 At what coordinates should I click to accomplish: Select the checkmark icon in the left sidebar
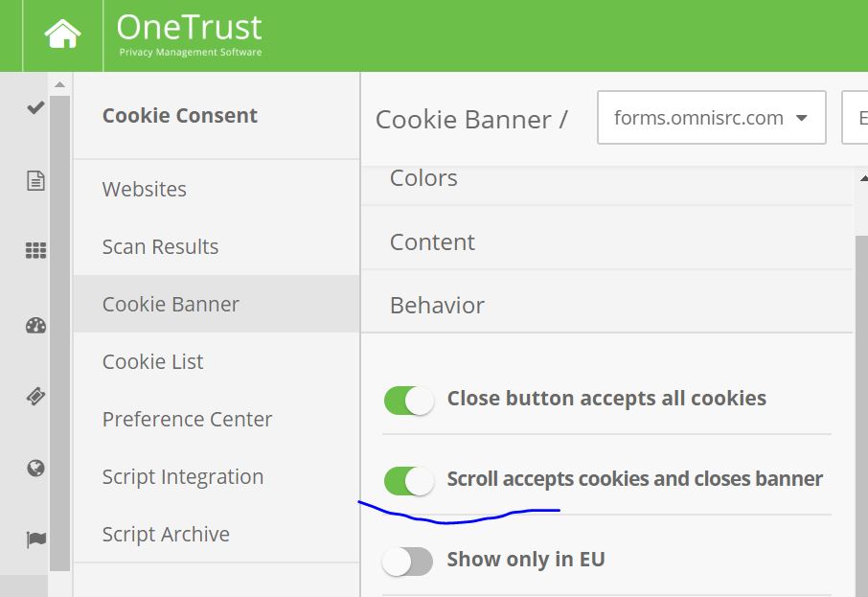(34, 107)
